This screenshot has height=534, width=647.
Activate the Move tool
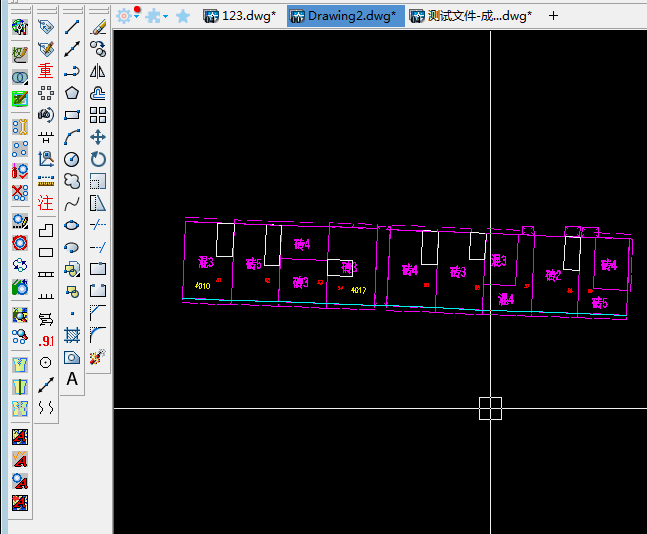[x=98, y=137]
